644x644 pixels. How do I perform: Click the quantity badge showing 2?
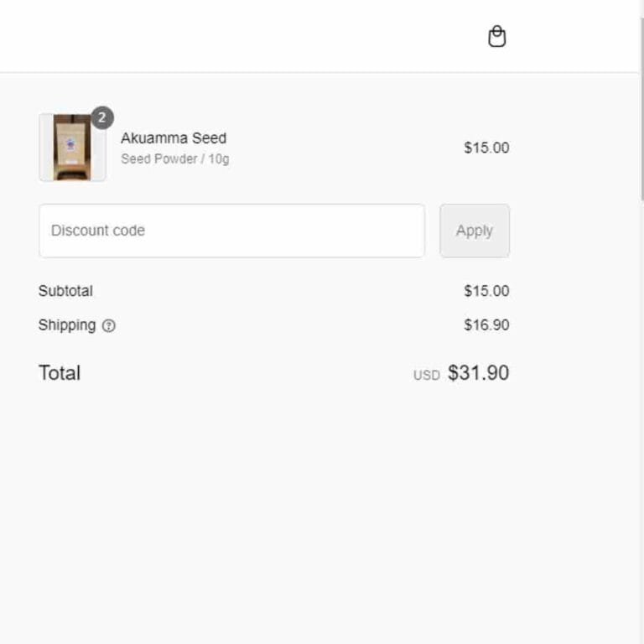pyautogui.click(x=101, y=118)
